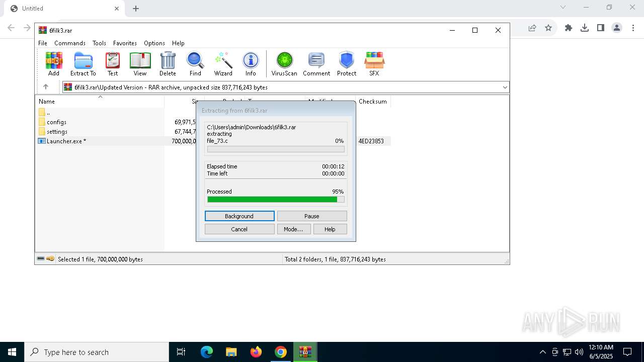This screenshot has width=644, height=362.
Task: Run the Test archive tool
Action: tap(113, 64)
